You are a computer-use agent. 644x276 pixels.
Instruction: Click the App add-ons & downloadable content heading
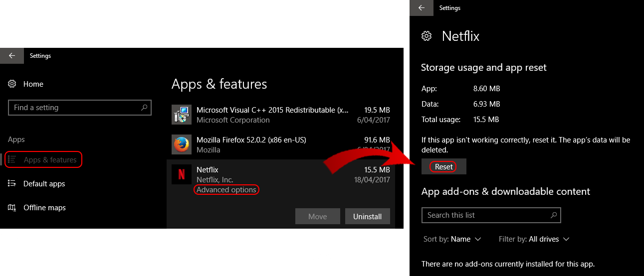point(506,191)
